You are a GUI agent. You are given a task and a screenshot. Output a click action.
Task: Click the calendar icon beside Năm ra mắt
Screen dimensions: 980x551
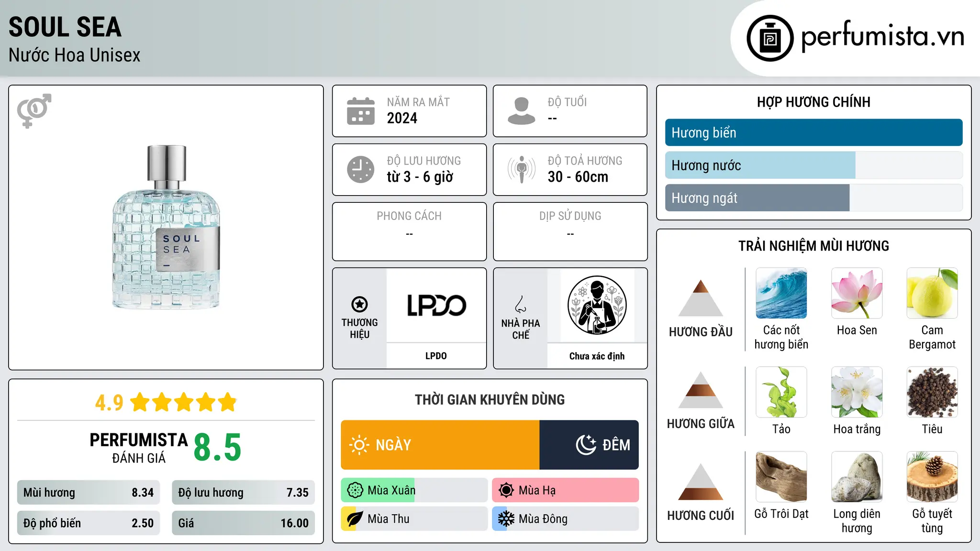361,111
